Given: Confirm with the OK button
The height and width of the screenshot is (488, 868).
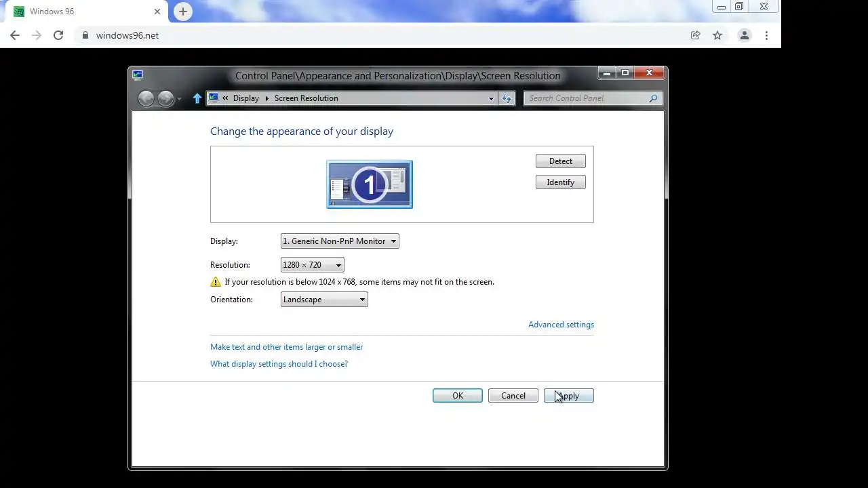Looking at the screenshot, I should pos(458,396).
